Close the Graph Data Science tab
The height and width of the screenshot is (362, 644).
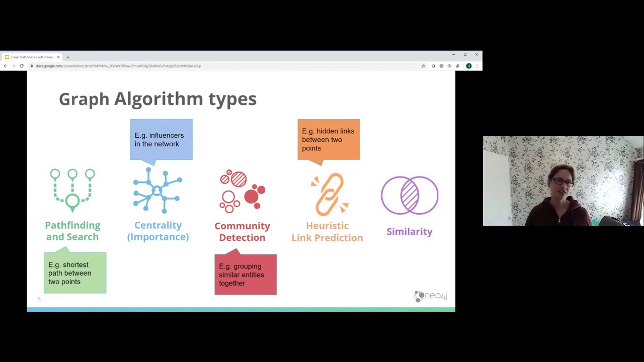[58, 57]
